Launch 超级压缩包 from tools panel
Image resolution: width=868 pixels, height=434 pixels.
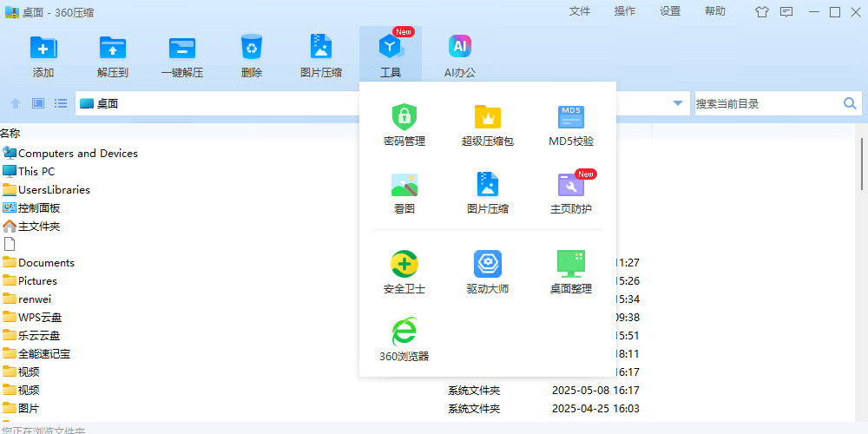pos(487,125)
